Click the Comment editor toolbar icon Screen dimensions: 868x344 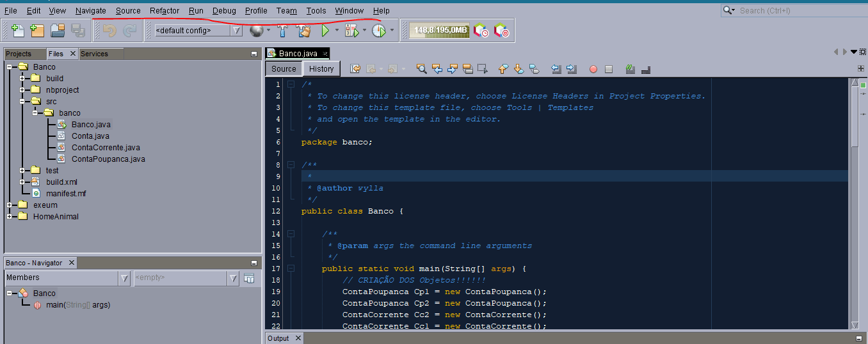(x=631, y=68)
